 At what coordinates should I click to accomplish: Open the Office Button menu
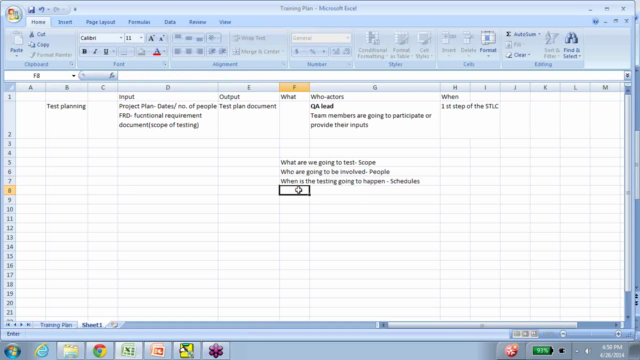click(13, 14)
